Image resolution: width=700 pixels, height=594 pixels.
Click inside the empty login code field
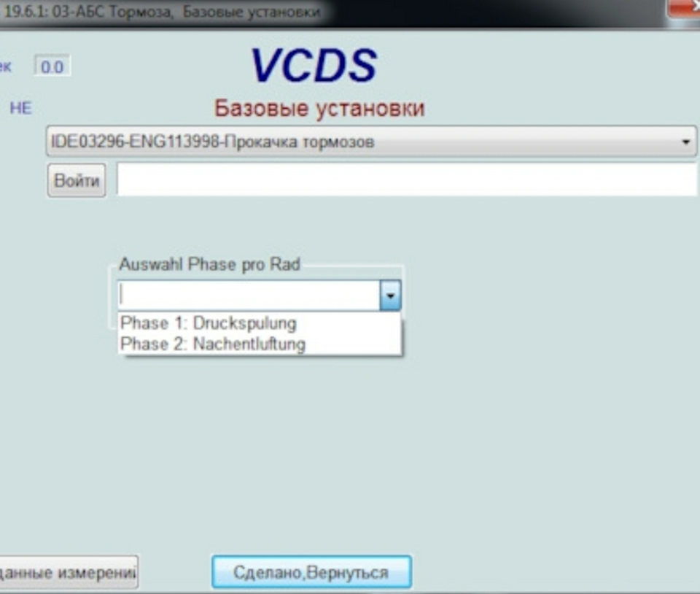[x=407, y=180]
